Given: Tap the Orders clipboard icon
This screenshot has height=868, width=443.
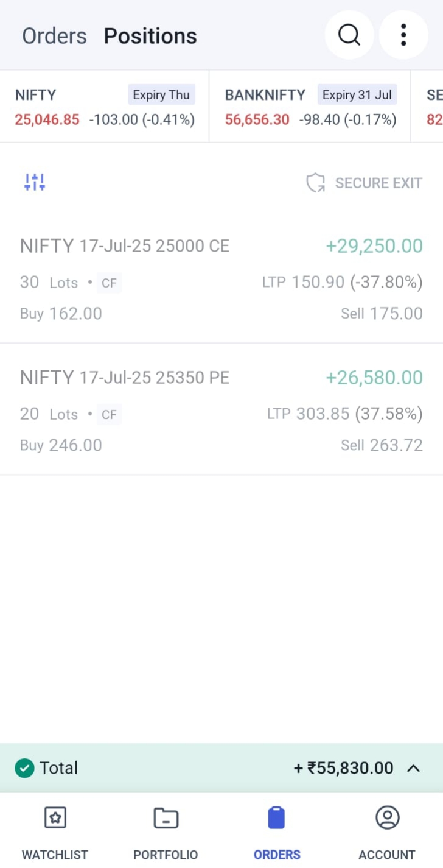Looking at the screenshot, I should [x=277, y=818].
